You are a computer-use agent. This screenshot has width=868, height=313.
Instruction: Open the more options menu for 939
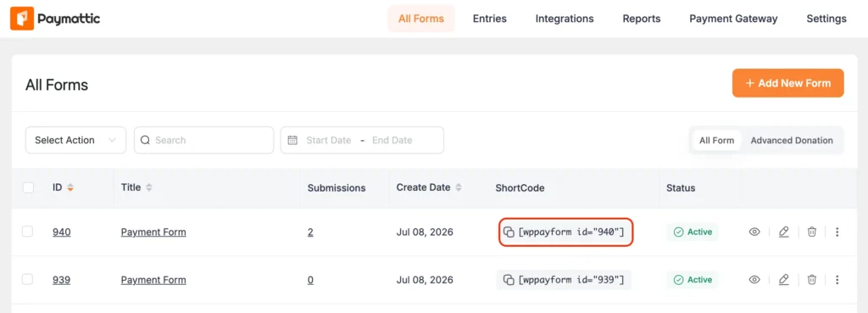pos(837,280)
